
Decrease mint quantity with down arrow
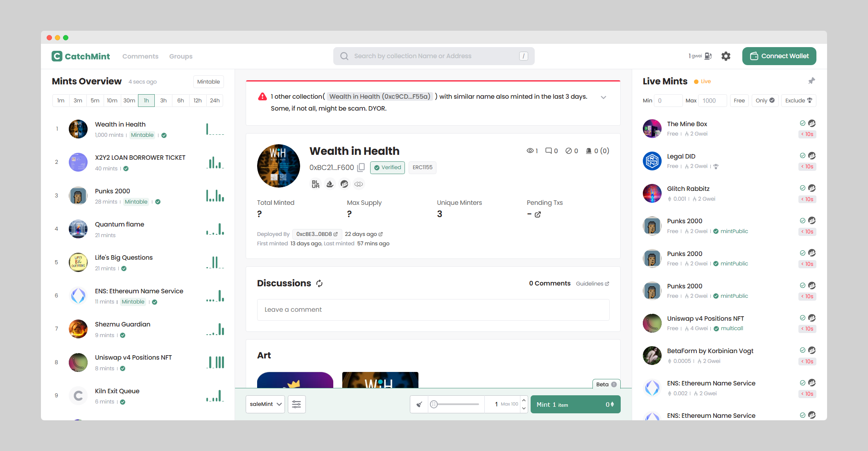[524, 408]
